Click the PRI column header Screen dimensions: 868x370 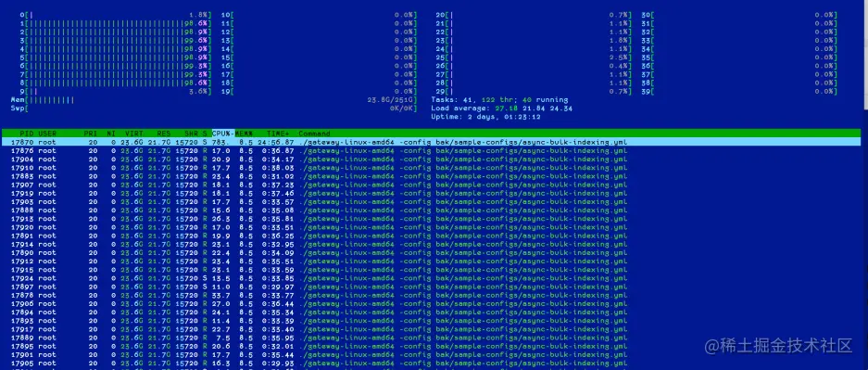(90, 134)
